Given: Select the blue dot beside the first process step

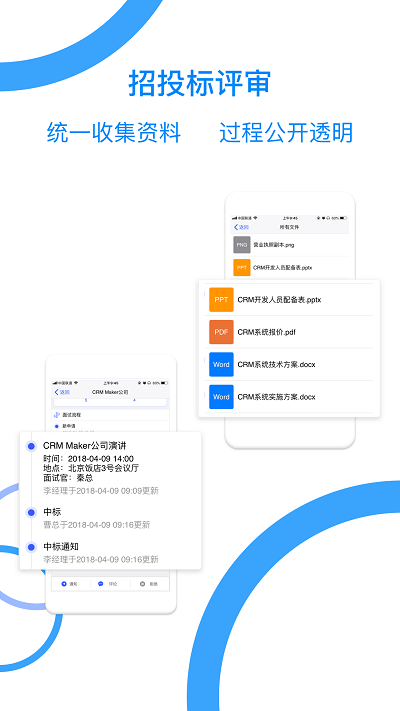Looking at the screenshot, I should coord(57,426).
